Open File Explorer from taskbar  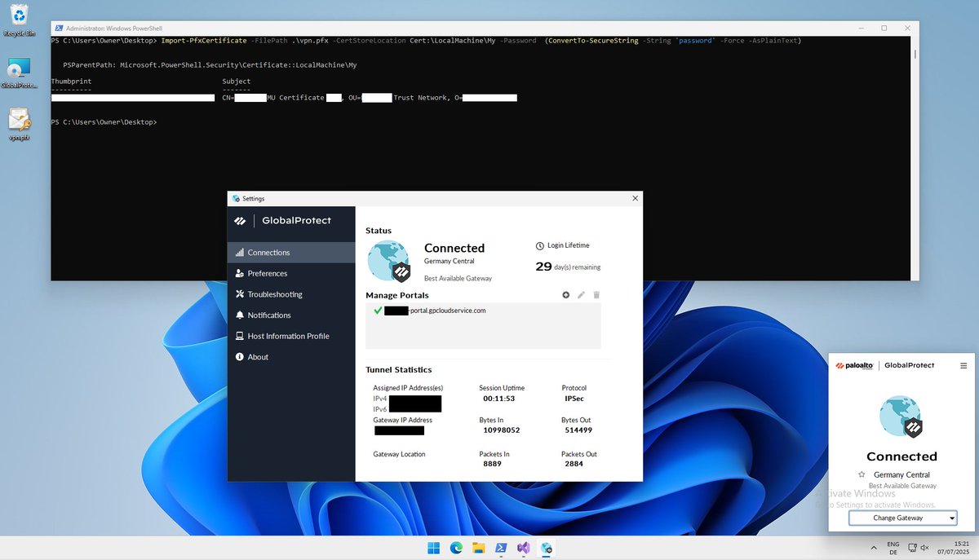tap(478, 548)
